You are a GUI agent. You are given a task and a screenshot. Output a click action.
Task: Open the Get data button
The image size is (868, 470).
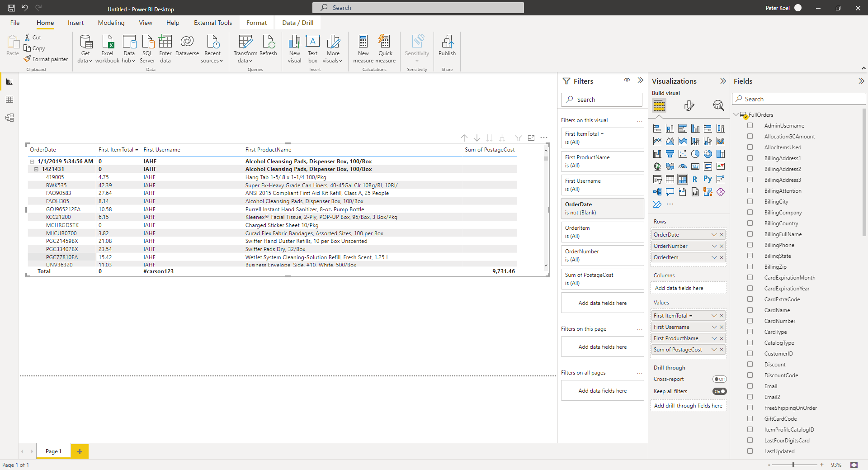(85, 49)
